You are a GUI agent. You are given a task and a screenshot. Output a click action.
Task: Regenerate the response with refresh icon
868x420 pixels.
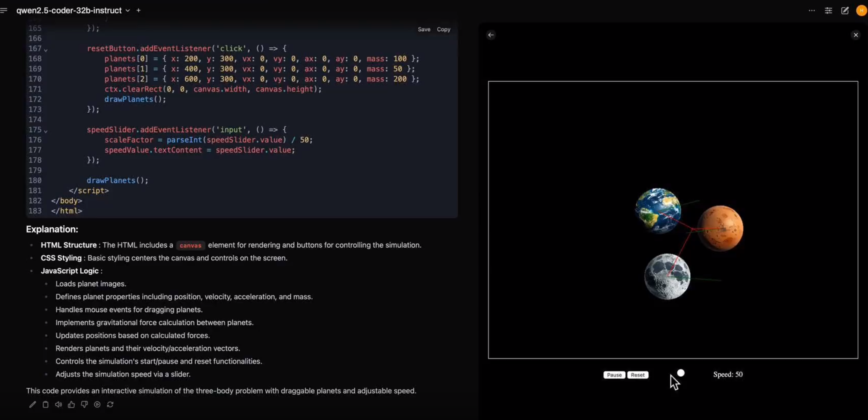(110, 404)
